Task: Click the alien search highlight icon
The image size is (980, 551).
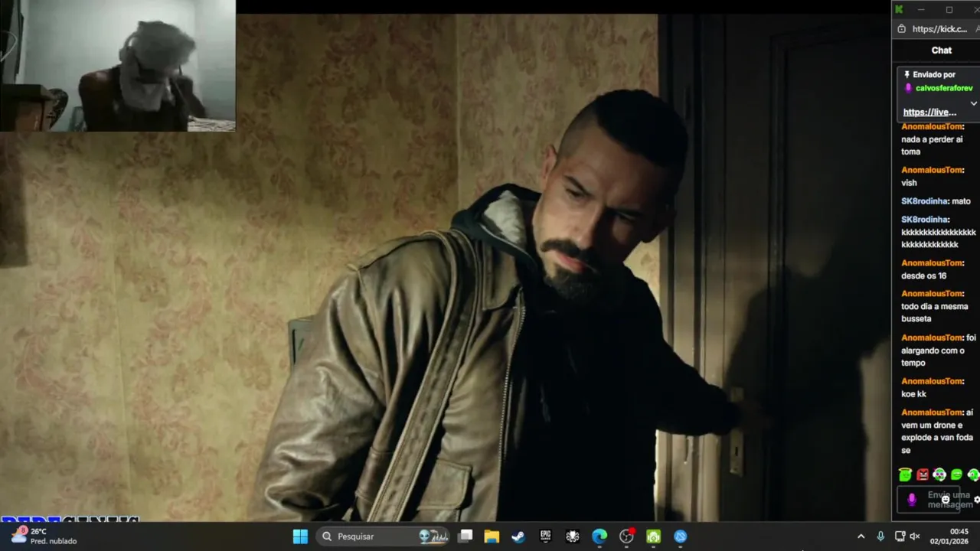Action: coord(433,536)
